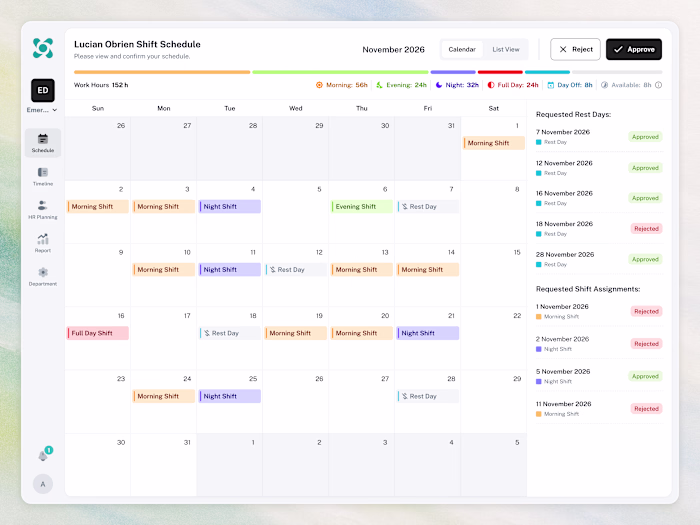Go to HR Planning section
The width and height of the screenshot is (700, 525).
(x=43, y=210)
